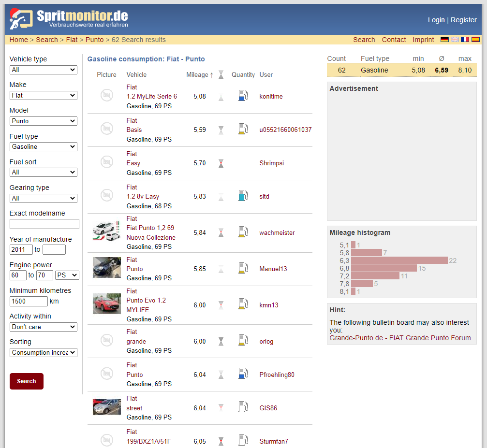The height and width of the screenshot is (448, 487).
Task: Click fuel pump icon in sltd row
Action: click(x=243, y=196)
